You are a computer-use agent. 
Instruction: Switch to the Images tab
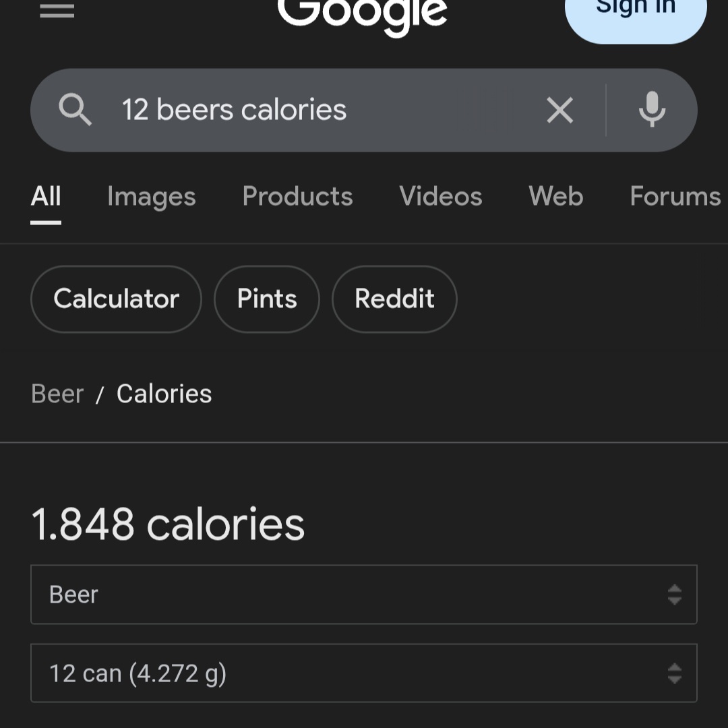pyautogui.click(x=152, y=196)
